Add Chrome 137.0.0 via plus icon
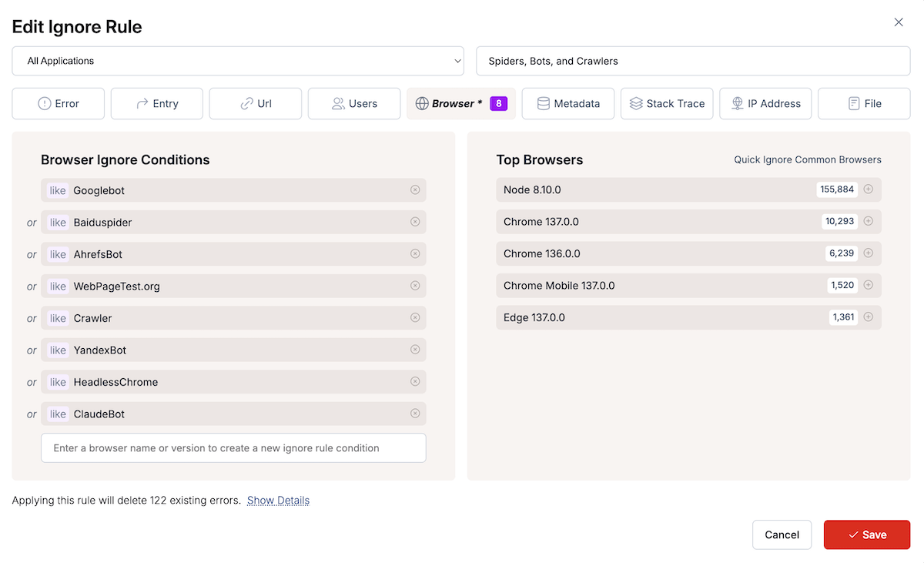The width and height of the screenshot is (924, 563). (869, 221)
